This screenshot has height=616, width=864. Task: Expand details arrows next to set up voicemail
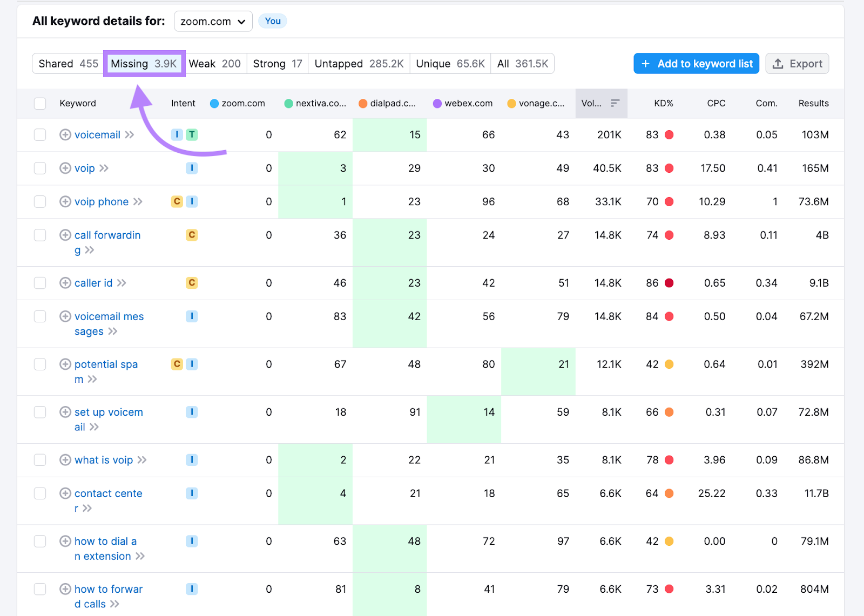point(94,427)
